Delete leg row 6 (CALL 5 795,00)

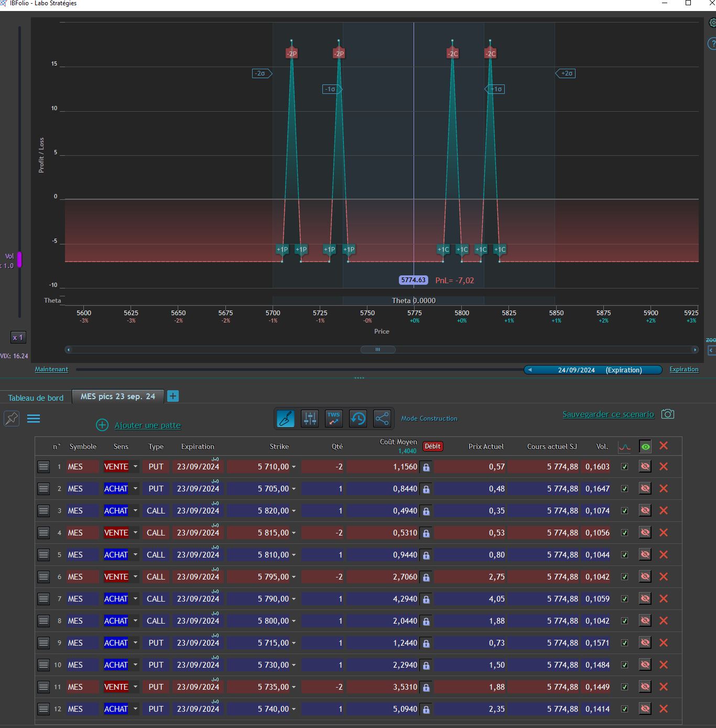point(664,576)
